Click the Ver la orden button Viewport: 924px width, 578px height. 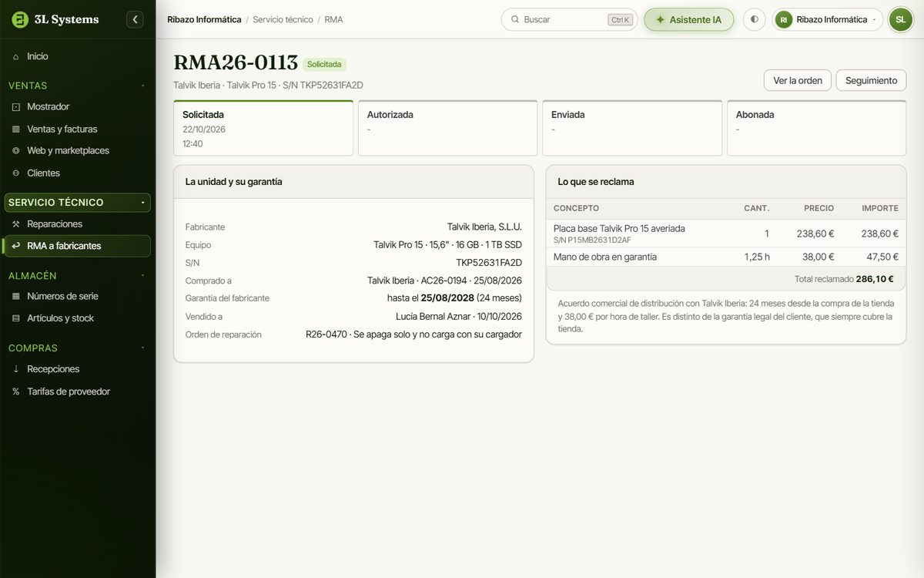point(798,80)
